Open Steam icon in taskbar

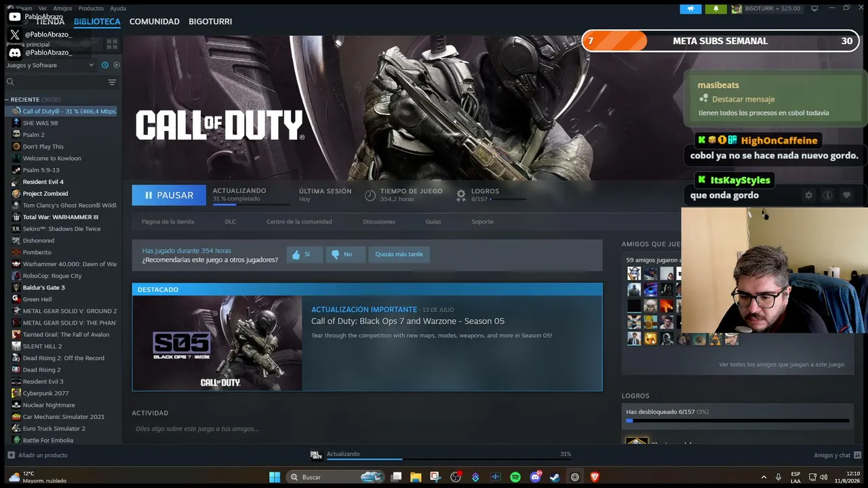pyautogui.click(x=555, y=477)
